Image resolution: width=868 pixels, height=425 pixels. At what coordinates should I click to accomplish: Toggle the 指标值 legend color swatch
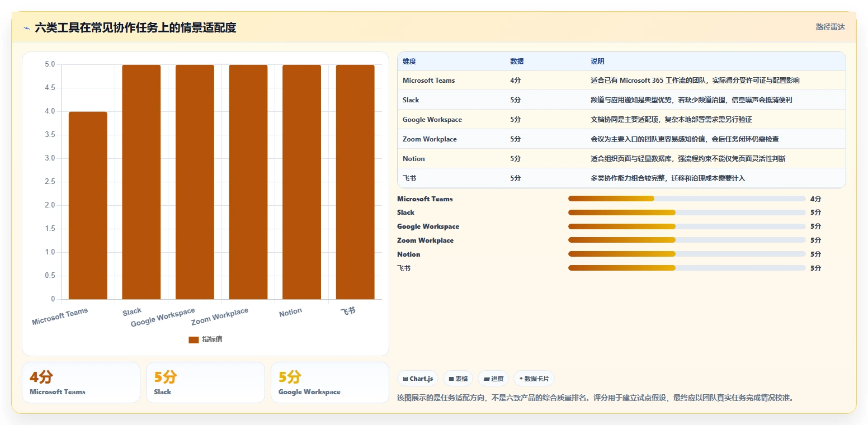pyautogui.click(x=194, y=339)
